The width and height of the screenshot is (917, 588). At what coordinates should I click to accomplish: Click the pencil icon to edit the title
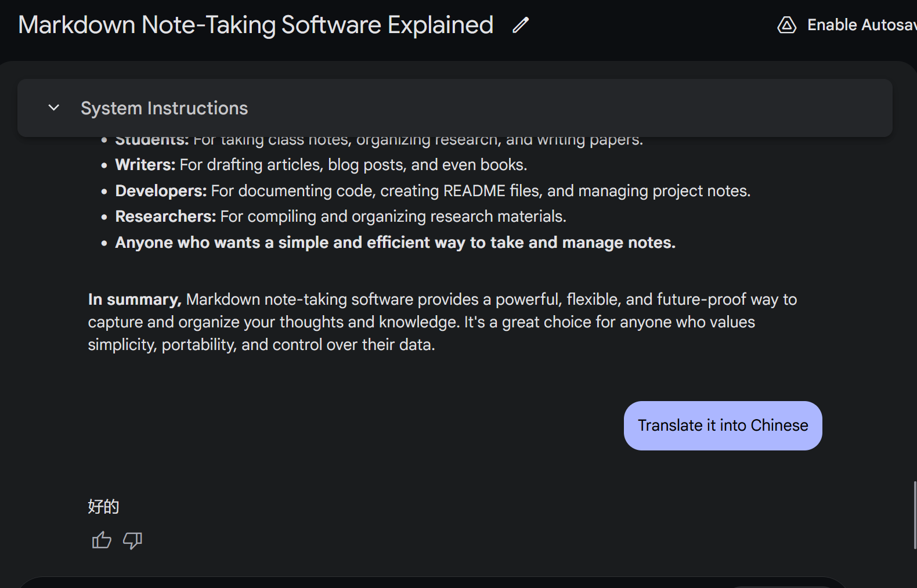pyautogui.click(x=521, y=25)
